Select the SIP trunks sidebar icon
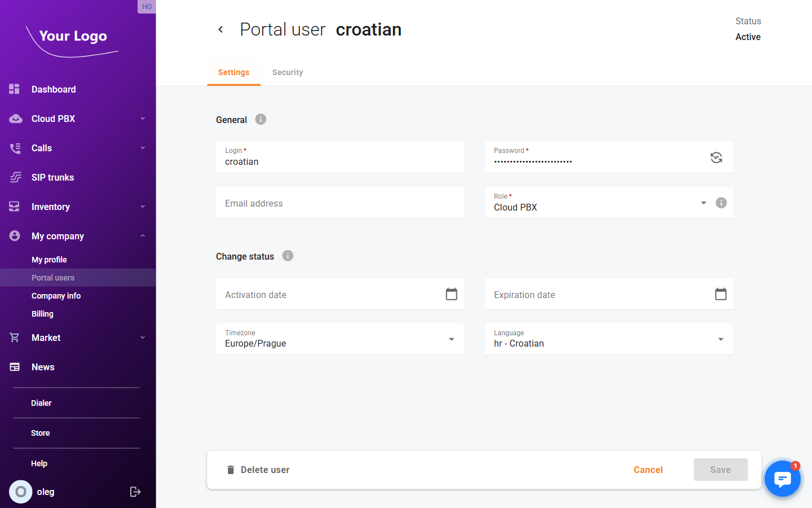 [15, 177]
